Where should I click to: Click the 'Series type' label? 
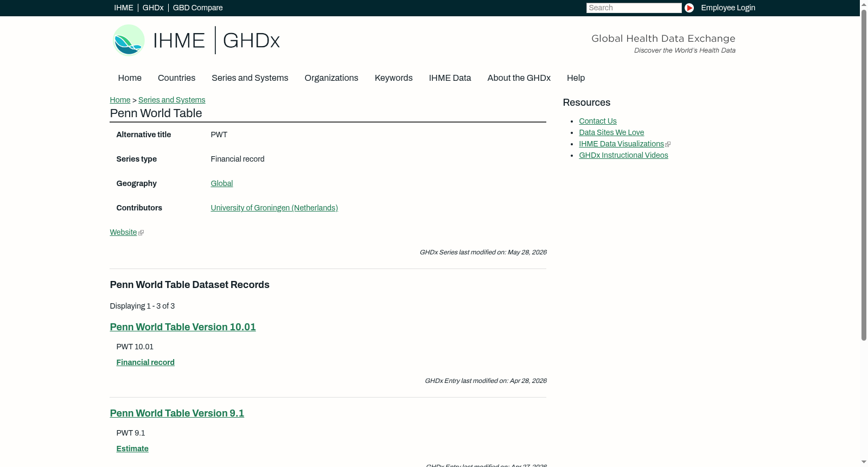[x=137, y=159]
